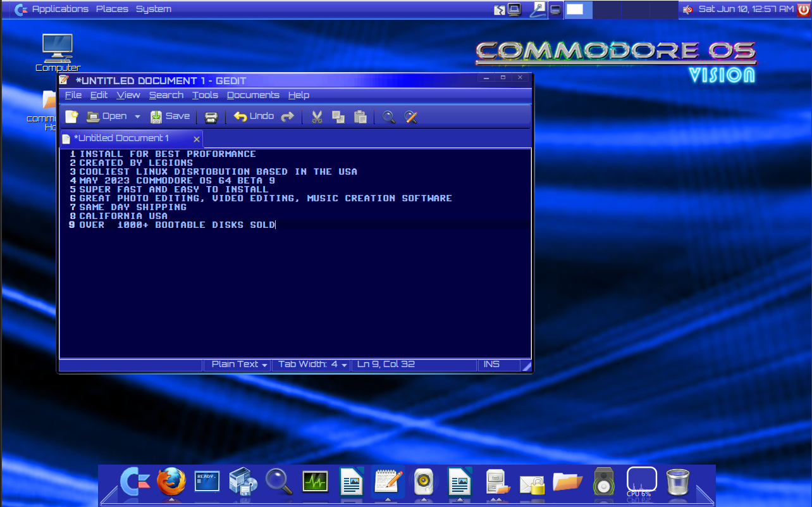
Task: Click the CPU 6% monitor in dock
Action: (x=641, y=482)
